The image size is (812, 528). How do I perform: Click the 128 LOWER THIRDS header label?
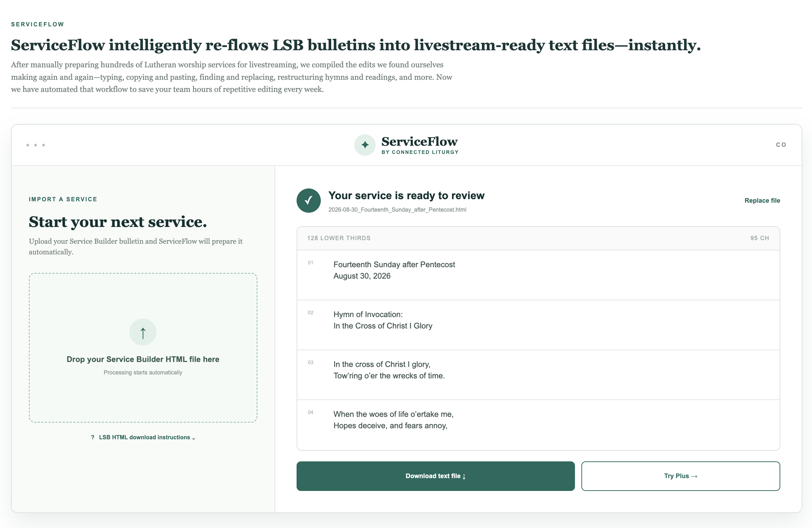[339, 238]
